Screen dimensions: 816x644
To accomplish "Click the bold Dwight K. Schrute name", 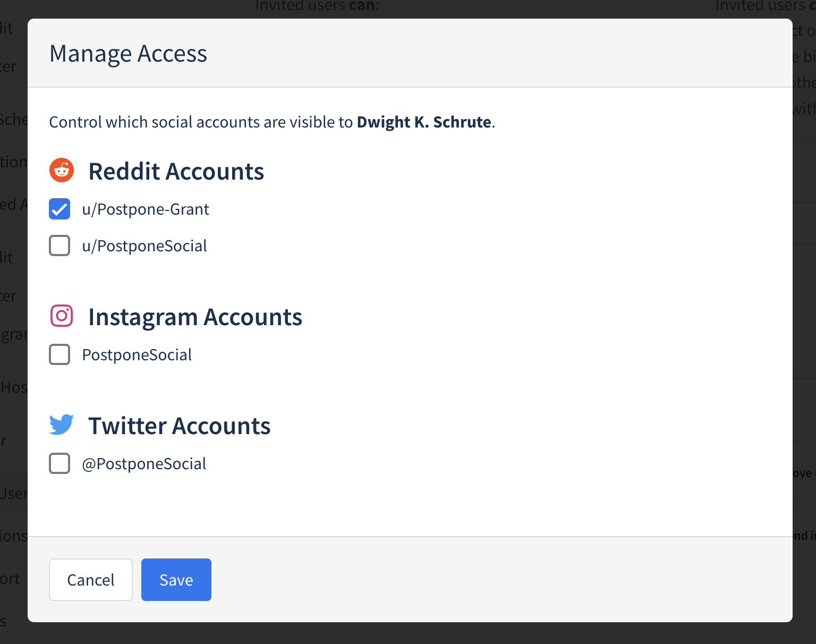I will pyautogui.click(x=424, y=122).
